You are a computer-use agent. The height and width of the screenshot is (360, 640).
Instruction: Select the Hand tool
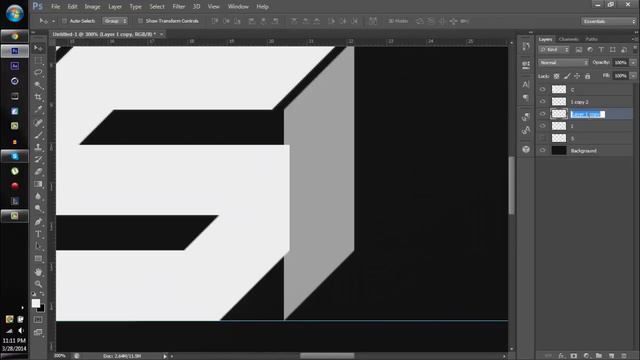click(38, 272)
